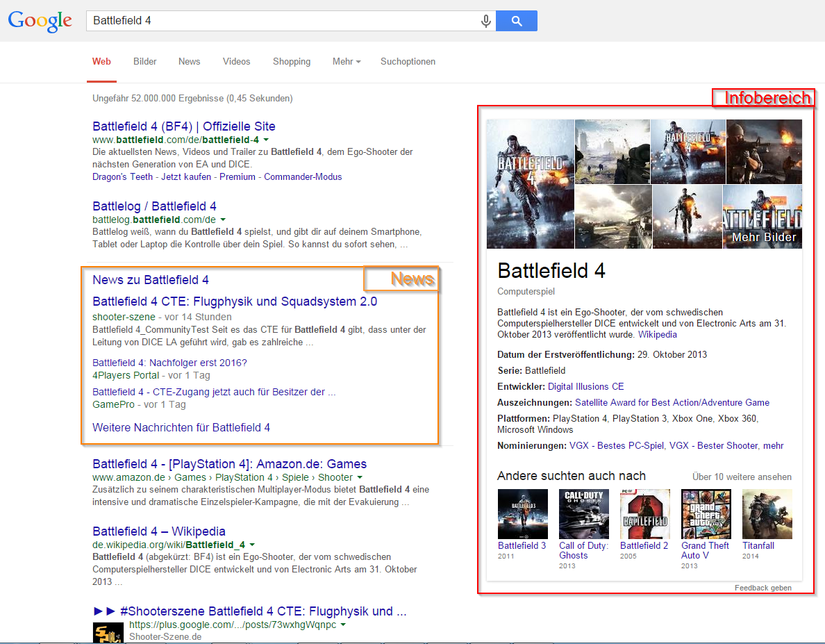Open Battlefield 4 (BF4) Offizielle Site result
Image resolution: width=825 pixels, height=644 pixels.
184,126
